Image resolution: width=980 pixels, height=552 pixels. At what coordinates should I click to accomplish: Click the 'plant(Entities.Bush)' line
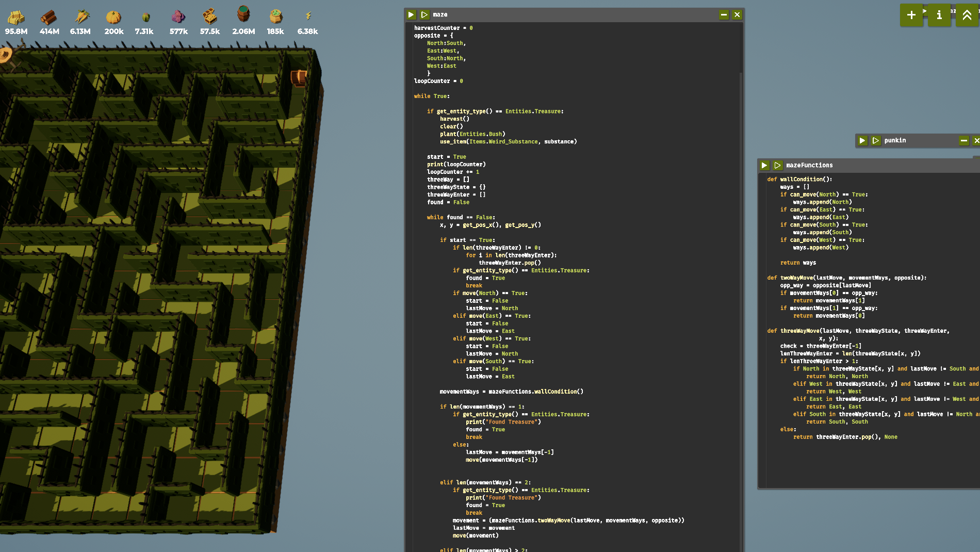[x=472, y=134]
